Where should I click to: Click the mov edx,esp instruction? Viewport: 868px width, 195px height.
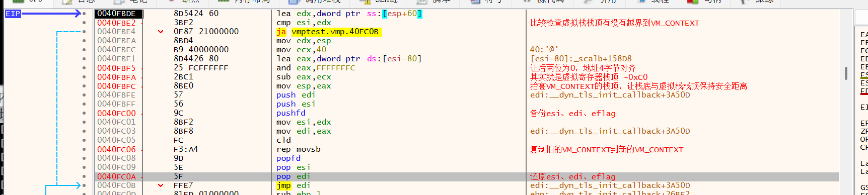click(304, 41)
